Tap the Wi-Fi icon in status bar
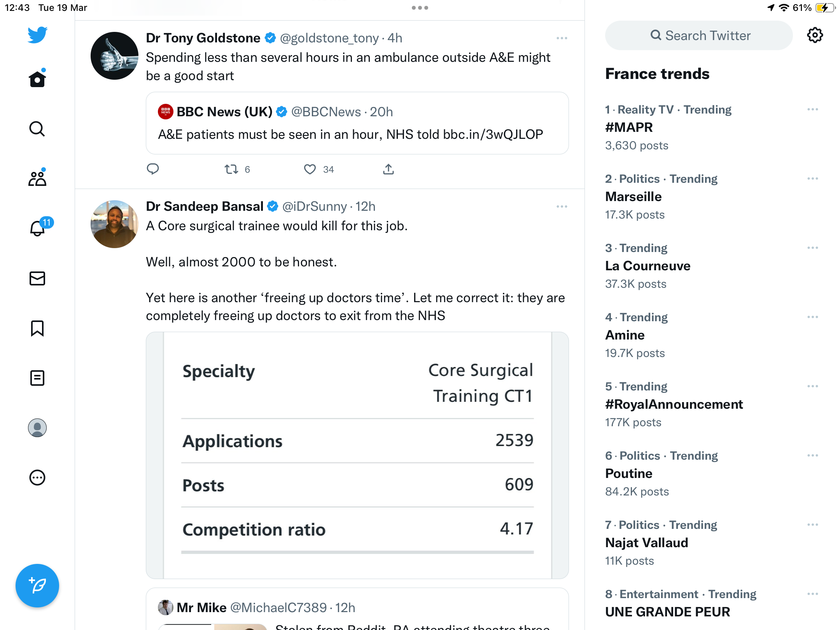This screenshot has height=630, width=840. click(784, 8)
